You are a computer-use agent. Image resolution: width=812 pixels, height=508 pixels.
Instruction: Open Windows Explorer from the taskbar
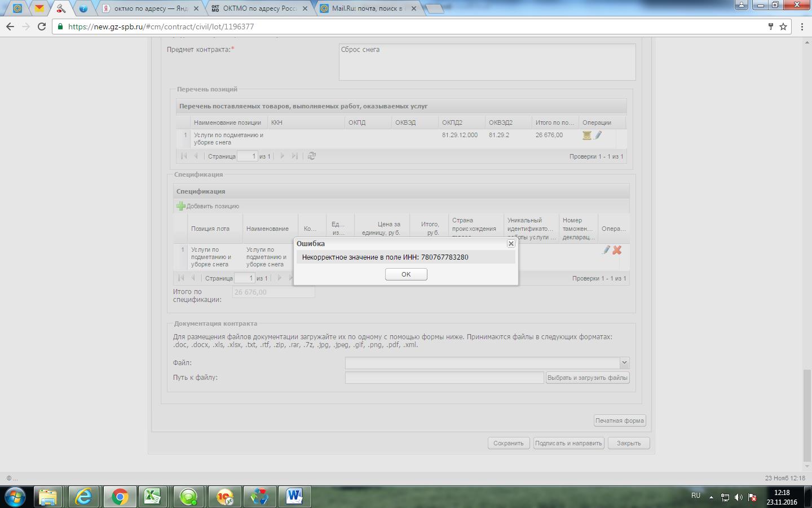coord(48,497)
